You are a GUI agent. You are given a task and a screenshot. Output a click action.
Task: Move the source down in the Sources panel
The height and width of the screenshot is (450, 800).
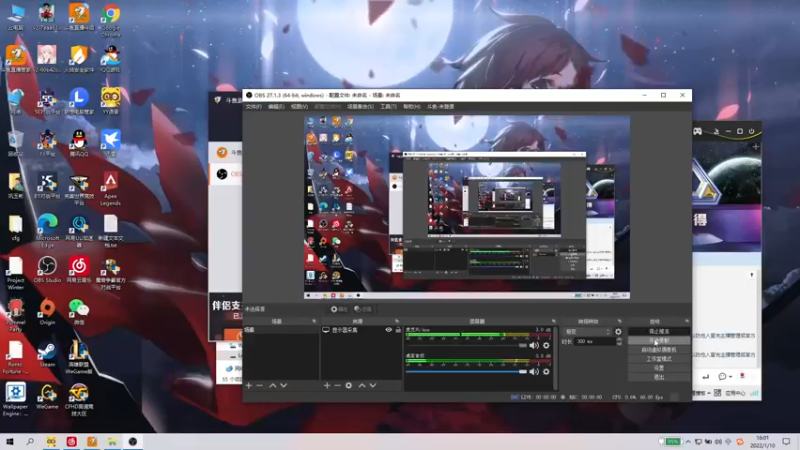click(x=373, y=386)
